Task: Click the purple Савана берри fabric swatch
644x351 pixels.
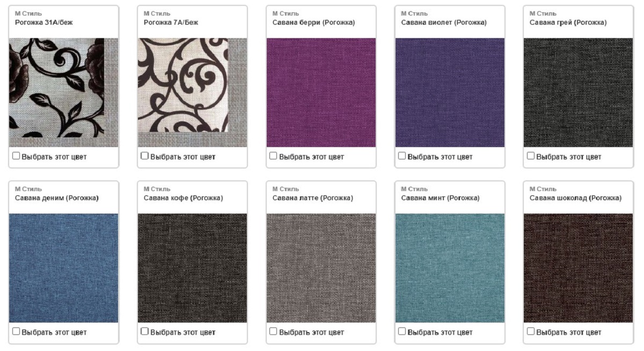Action: (321, 92)
